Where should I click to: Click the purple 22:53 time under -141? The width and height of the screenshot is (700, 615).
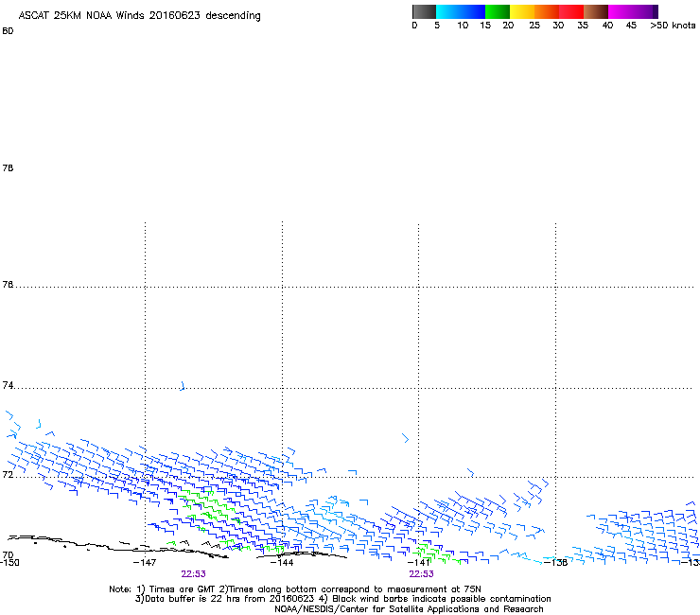pyautogui.click(x=422, y=574)
